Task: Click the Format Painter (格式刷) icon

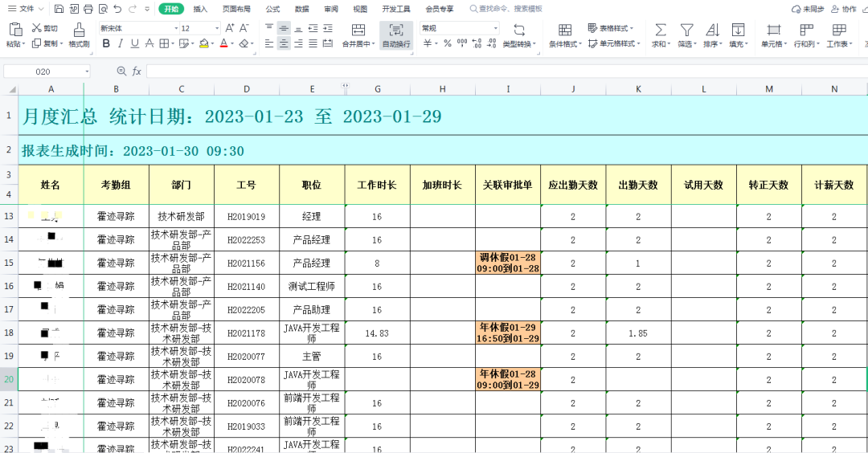Action: (x=79, y=30)
